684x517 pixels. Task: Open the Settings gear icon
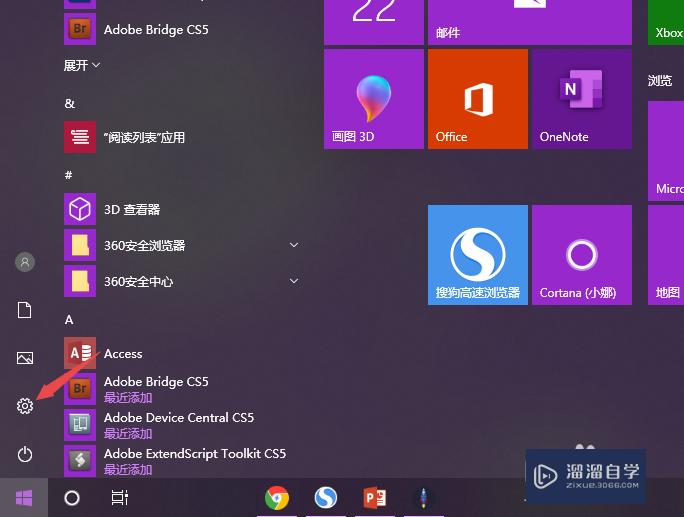25,406
